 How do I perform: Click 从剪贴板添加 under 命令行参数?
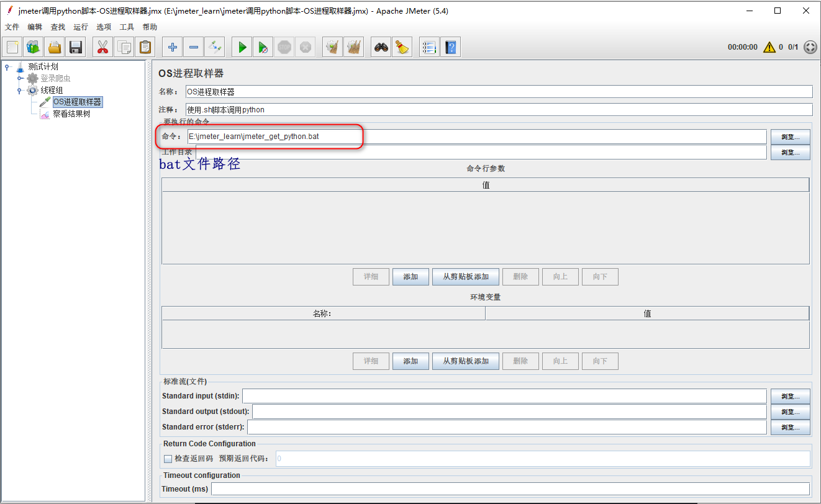pos(465,276)
